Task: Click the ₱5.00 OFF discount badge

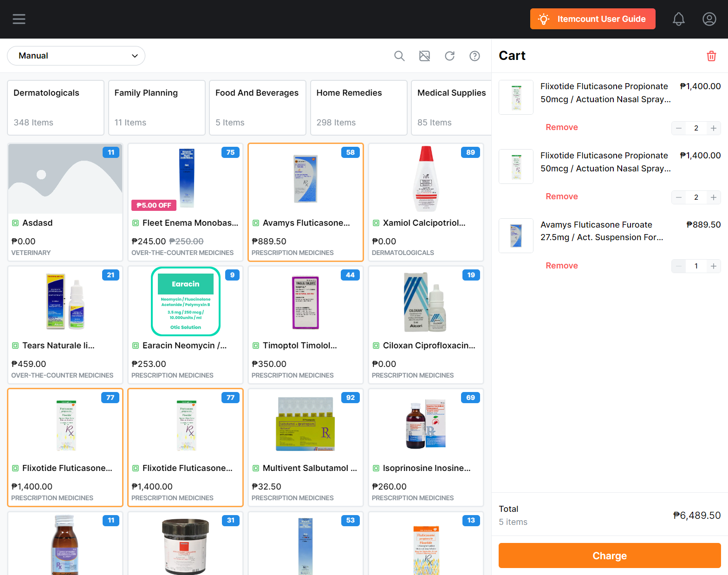Action: [x=154, y=205]
